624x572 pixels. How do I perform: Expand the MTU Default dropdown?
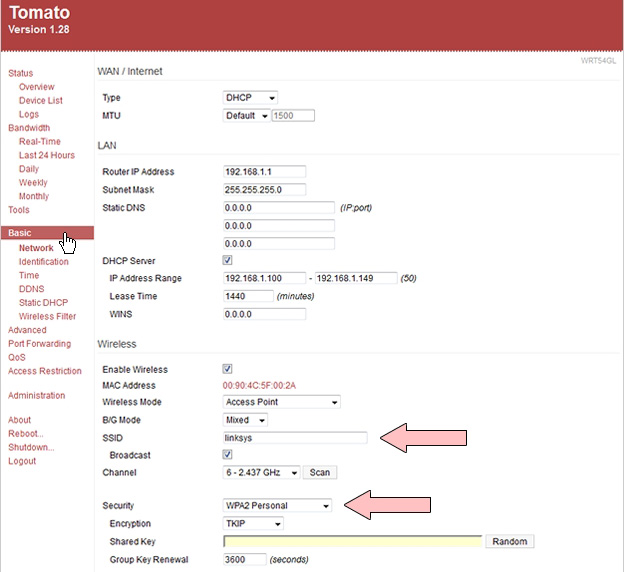pos(247,116)
